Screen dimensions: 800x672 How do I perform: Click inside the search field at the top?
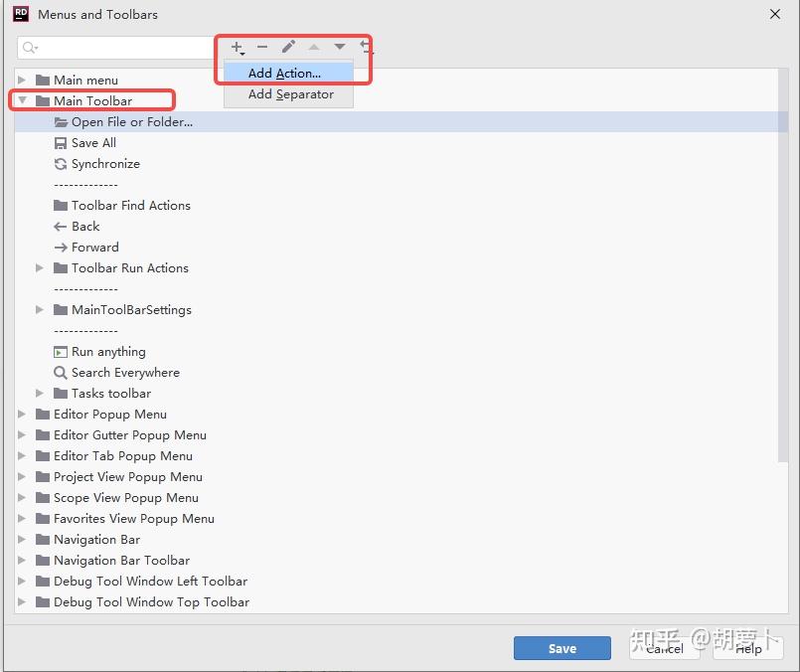click(114, 47)
